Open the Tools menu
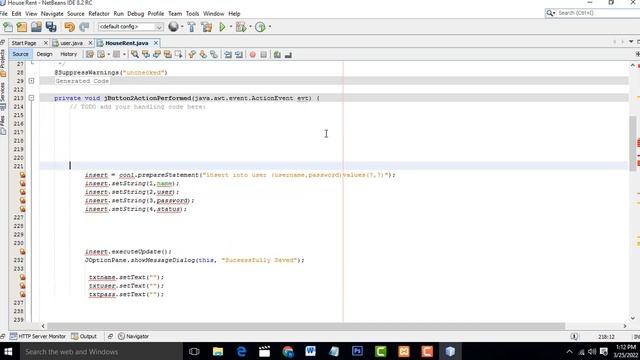The image size is (640, 360). point(192,13)
